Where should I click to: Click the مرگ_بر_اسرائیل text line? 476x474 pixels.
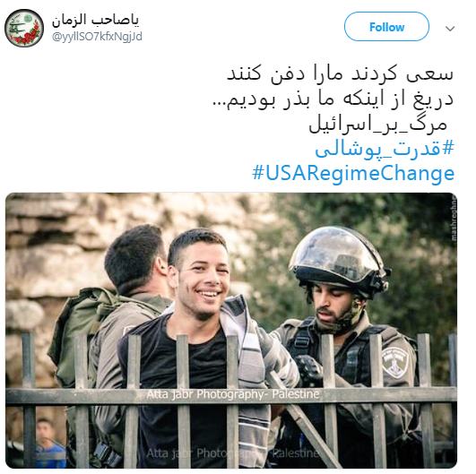pyautogui.click(x=378, y=125)
